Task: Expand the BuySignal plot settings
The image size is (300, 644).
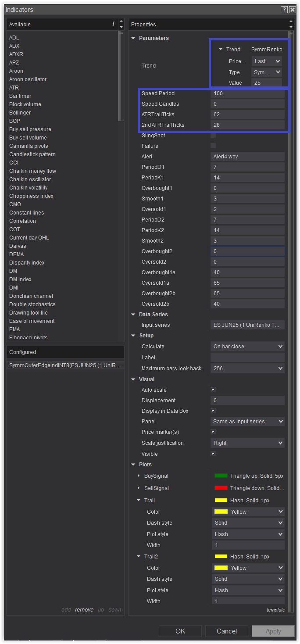Action: [139, 476]
